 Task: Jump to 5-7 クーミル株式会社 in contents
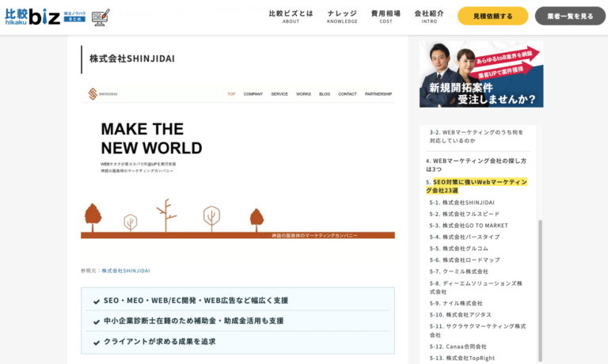coord(458,271)
